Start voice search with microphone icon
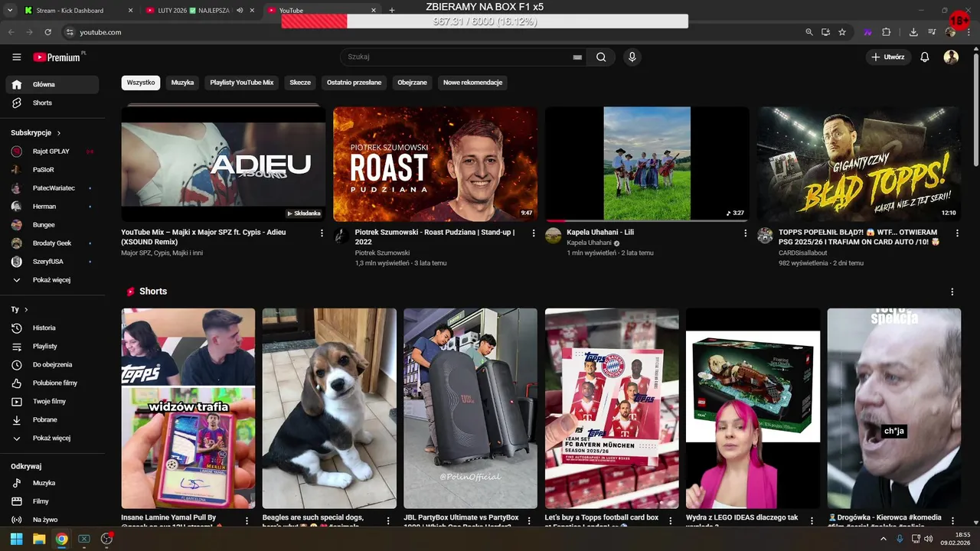The height and width of the screenshot is (551, 980). [x=632, y=57]
